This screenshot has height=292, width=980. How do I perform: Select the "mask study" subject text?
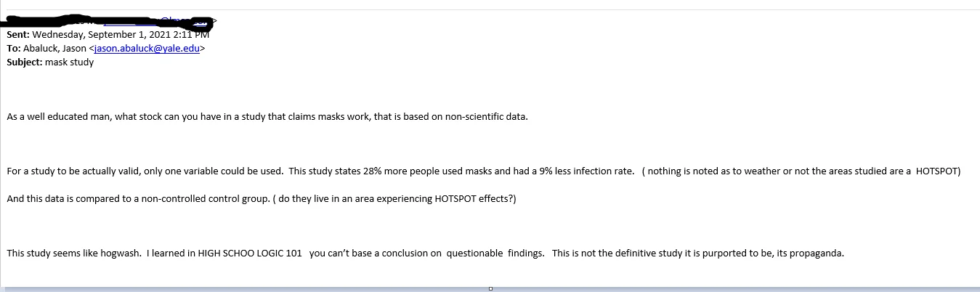[x=69, y=62]
